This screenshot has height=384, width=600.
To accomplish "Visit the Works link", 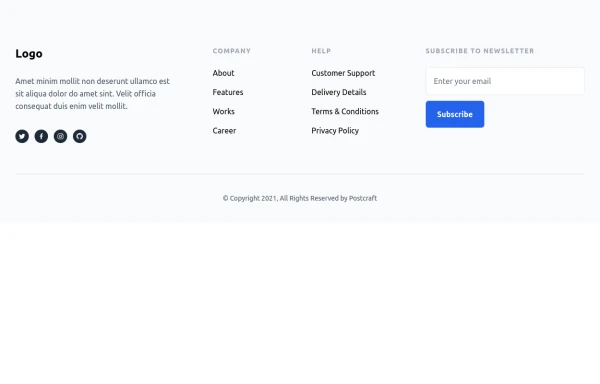I will pos(223,111).
